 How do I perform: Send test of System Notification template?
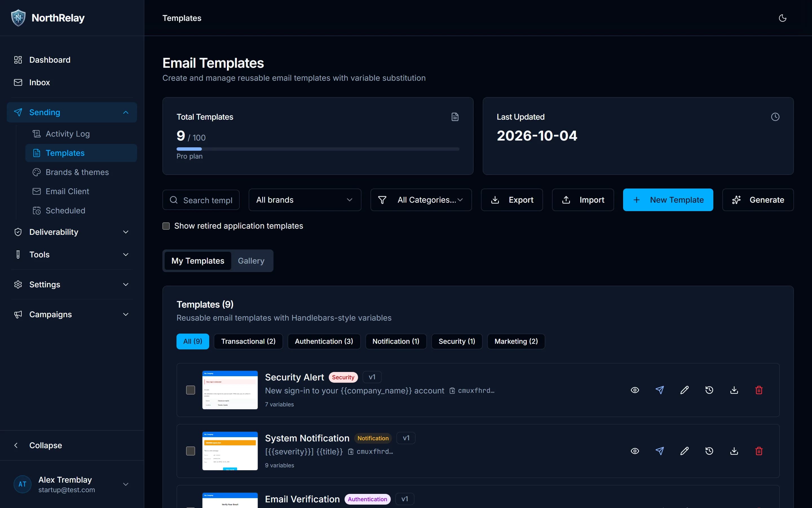click(659, 451)
